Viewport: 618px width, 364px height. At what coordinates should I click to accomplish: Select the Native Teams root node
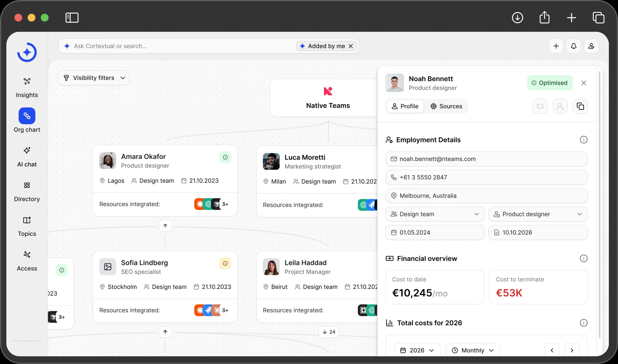click(x=324, y=98)
